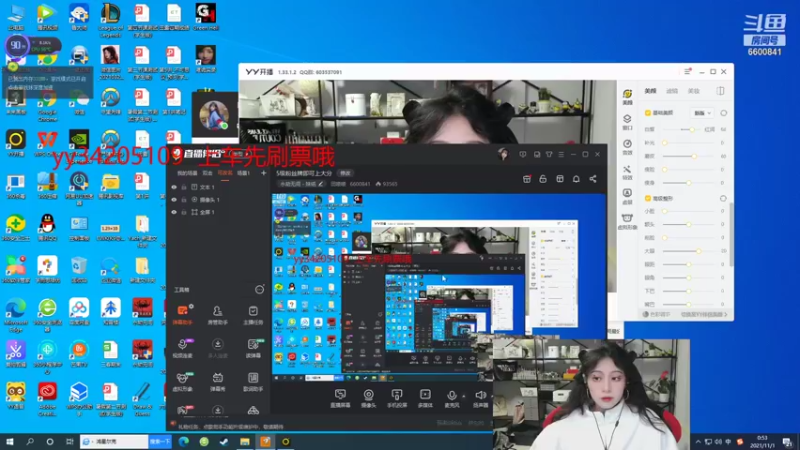
Task: Open the Edge browser taskbar icon
Action: (184, 441)
